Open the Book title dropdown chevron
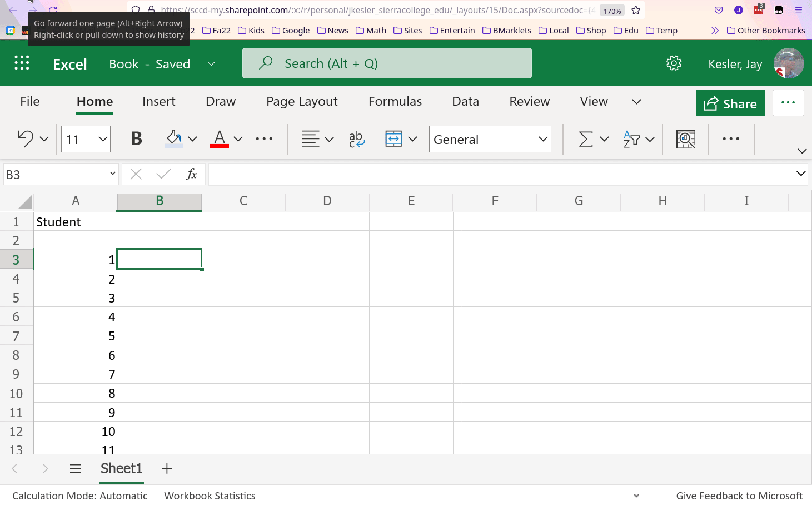Screen dimensions: 812x505 (x=211, y=64)
